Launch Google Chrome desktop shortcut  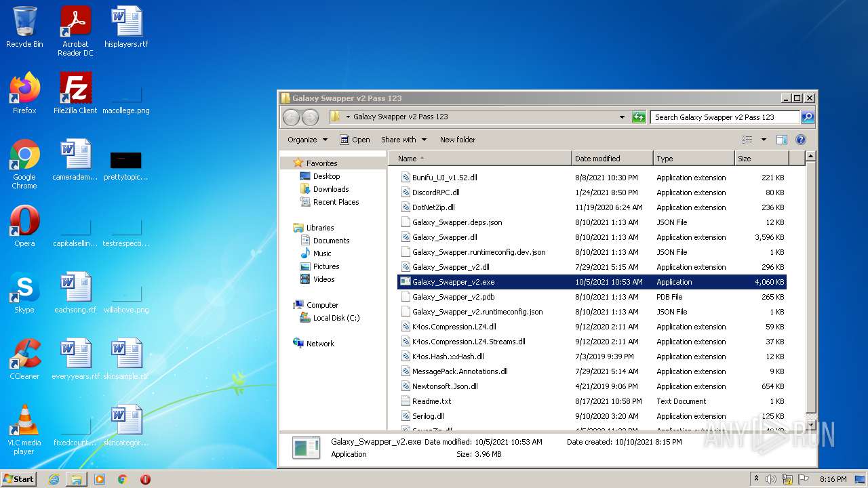[24, 164]
